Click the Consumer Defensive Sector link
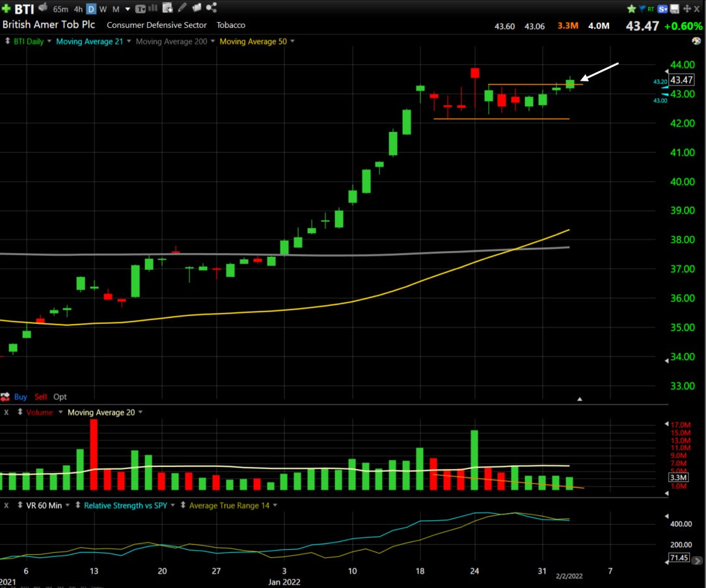Image resolution: width=706 pixels, height=588 pixels. click(157, 25)
